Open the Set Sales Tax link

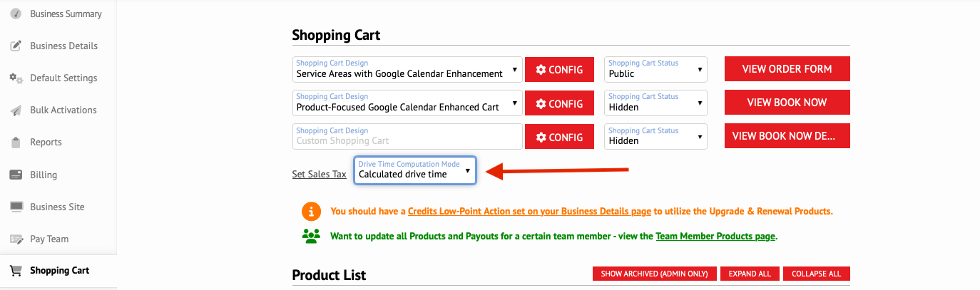[320, 174]
